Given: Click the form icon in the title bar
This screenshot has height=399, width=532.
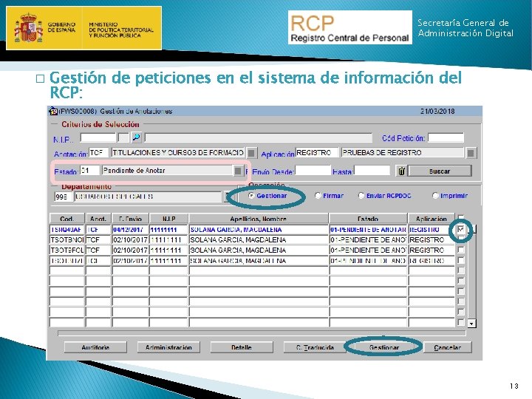Looking at the screenshot, I should (53, 111).
